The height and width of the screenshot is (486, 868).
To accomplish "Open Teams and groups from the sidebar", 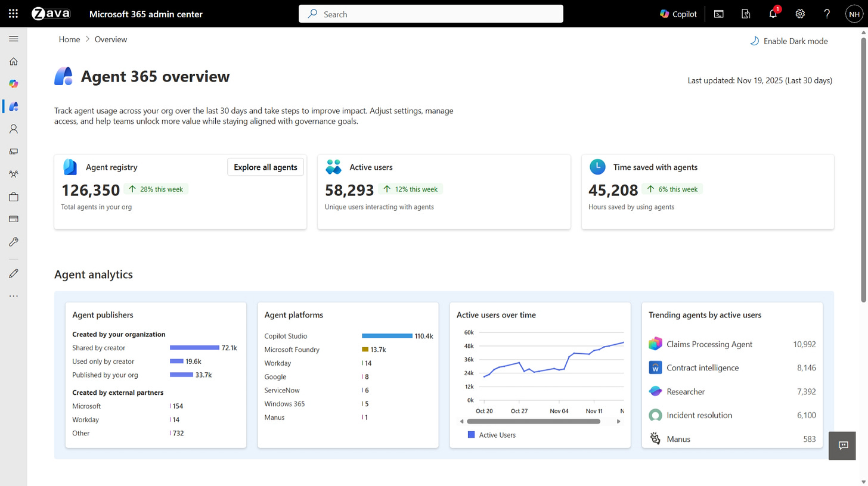I will pos(14,173).
